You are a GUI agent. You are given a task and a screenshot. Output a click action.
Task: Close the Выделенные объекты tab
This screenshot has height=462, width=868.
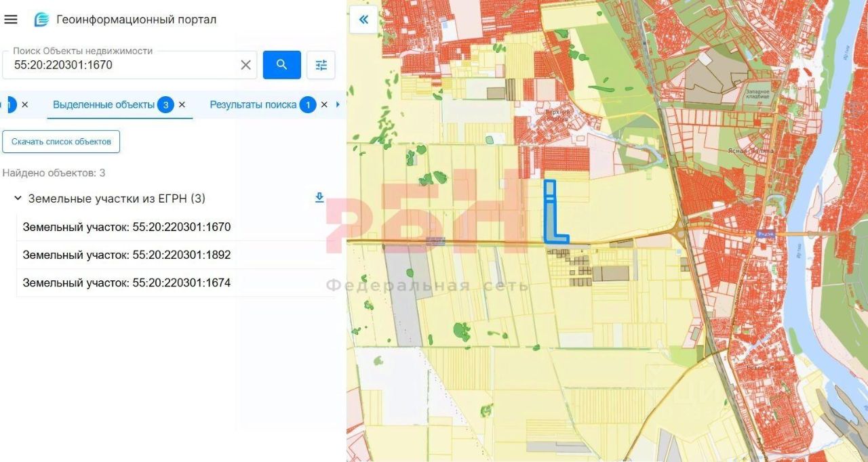[x=182, y=105]
